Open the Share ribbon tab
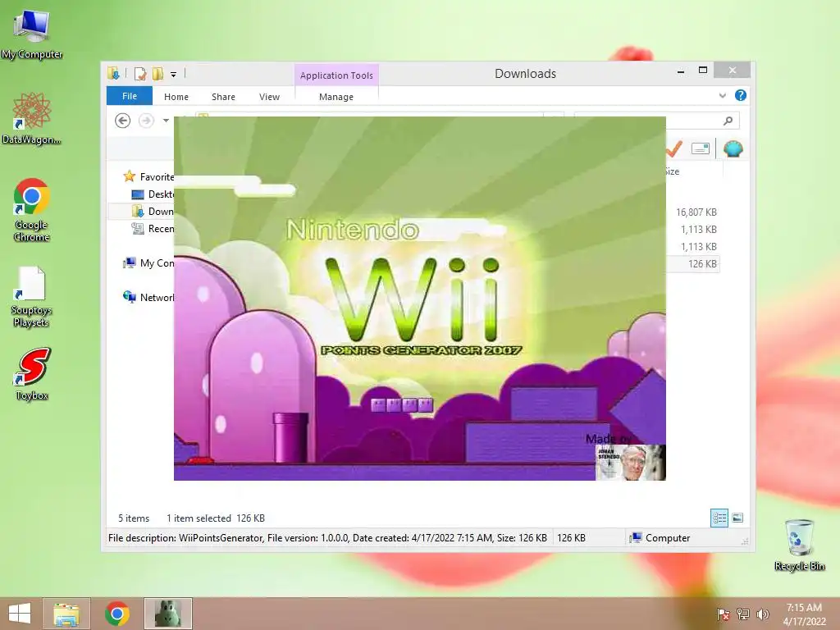 point(223,97)
